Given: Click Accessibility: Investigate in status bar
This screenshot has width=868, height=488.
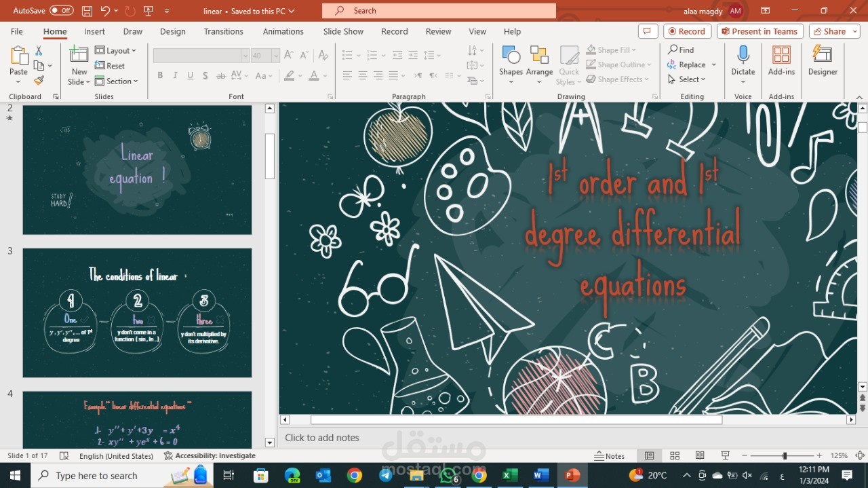Looking at the screenshot, I should [x=210, y=455].
